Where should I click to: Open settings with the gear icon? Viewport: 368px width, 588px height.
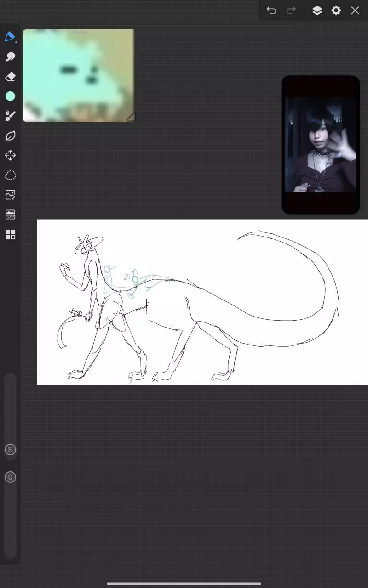tap(336, 11)
